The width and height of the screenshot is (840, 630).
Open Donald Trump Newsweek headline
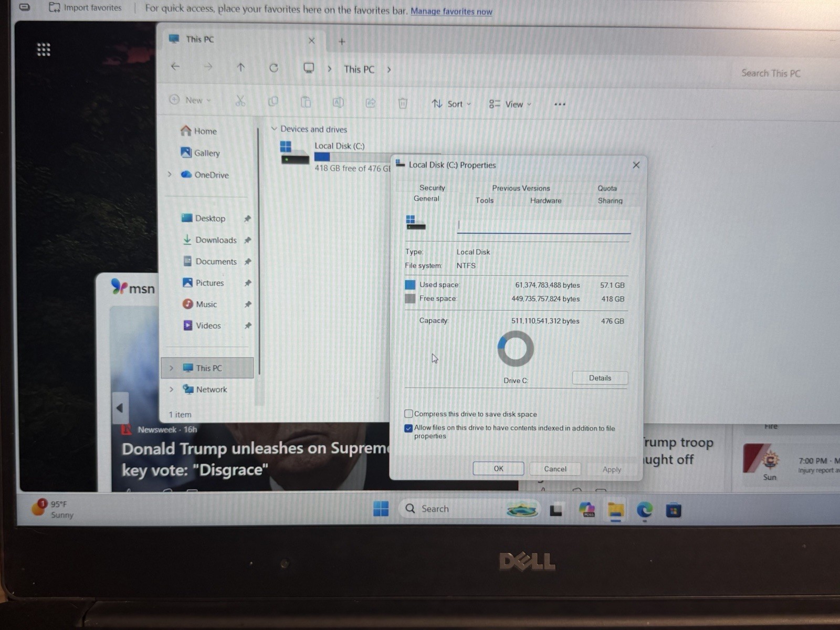[256, 459]
